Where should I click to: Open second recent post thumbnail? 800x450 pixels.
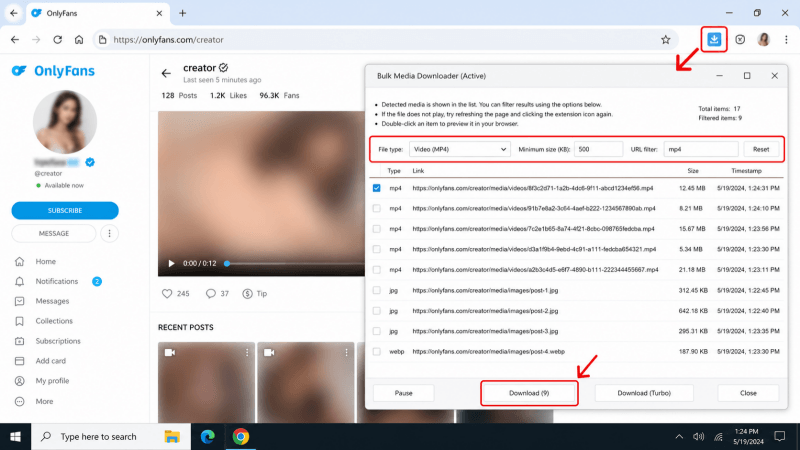(306, 383)
